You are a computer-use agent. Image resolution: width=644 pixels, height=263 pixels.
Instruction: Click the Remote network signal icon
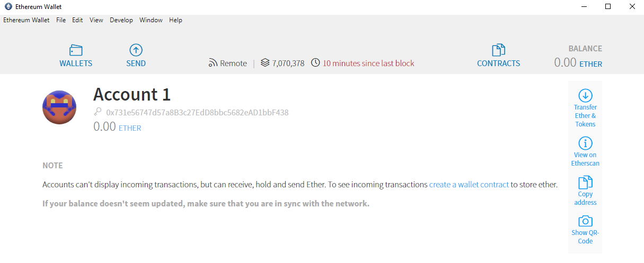[x=213, y=64]
